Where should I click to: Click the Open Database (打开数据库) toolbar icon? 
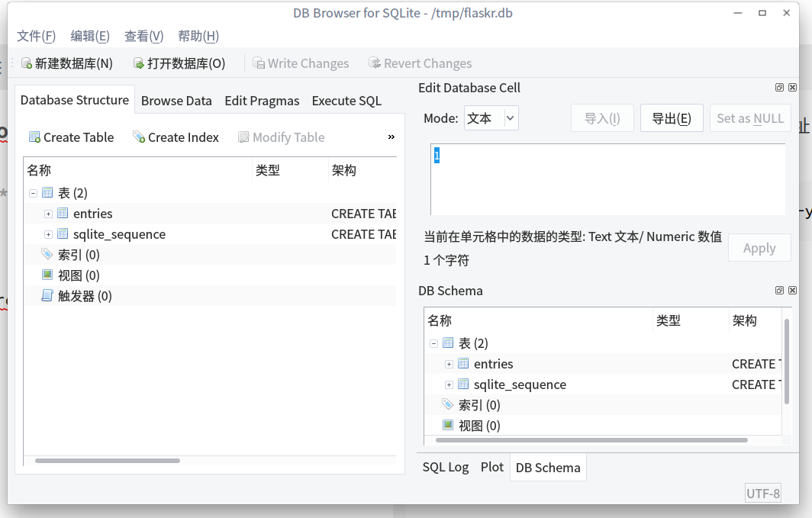tap(138, 63)
